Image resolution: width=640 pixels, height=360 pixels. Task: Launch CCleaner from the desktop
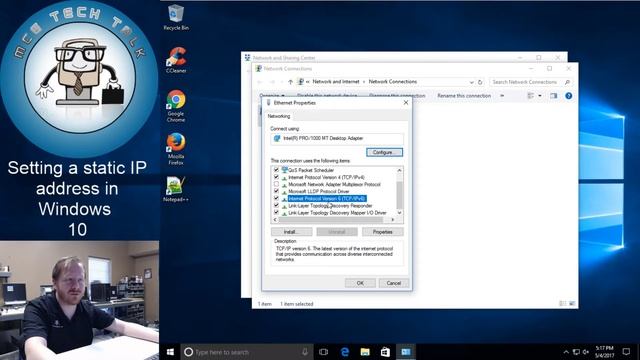coord(176,60)
